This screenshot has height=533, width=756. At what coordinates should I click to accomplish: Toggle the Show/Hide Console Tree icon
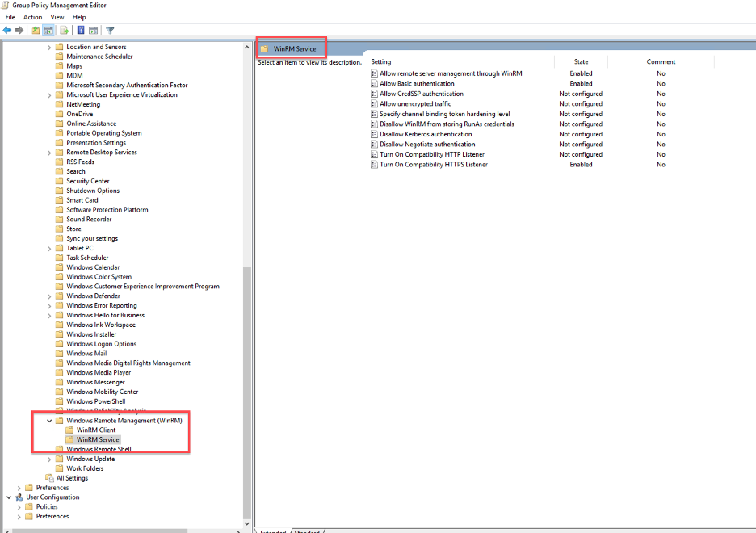(x=49, y=30)
